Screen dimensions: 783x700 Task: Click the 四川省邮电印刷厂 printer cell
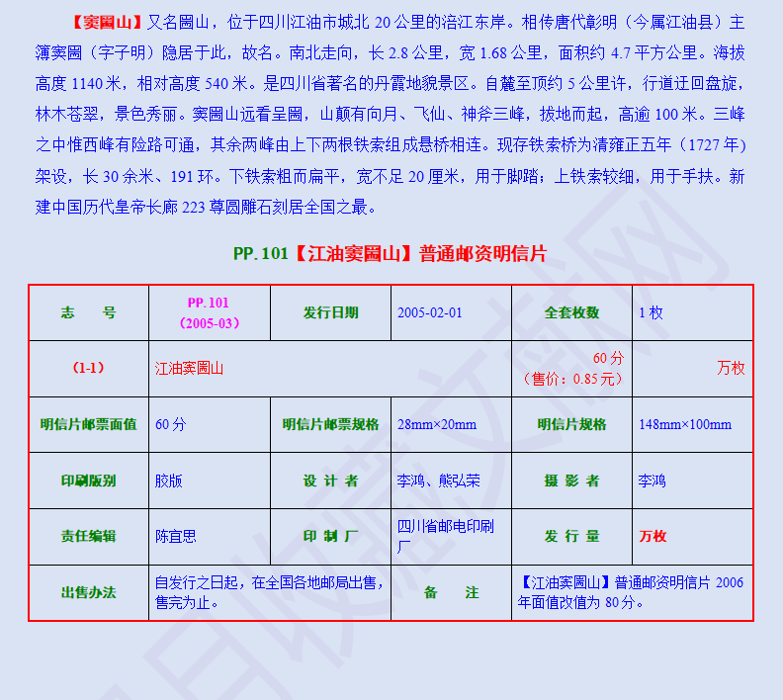pos(451,537)
